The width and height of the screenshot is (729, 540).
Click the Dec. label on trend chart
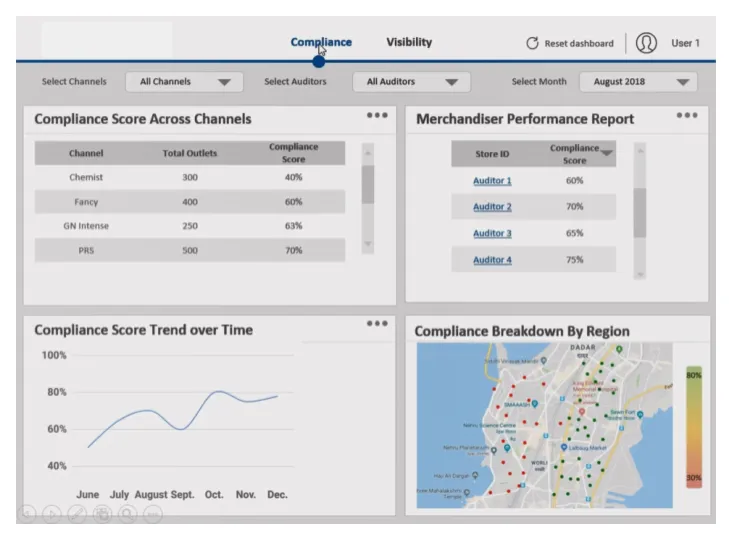pos(277,494)
